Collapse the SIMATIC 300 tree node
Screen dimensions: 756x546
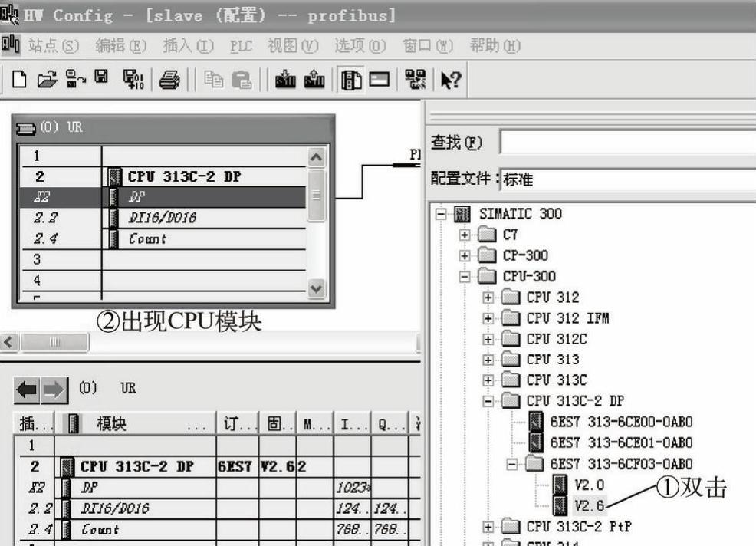click(441, 214)
